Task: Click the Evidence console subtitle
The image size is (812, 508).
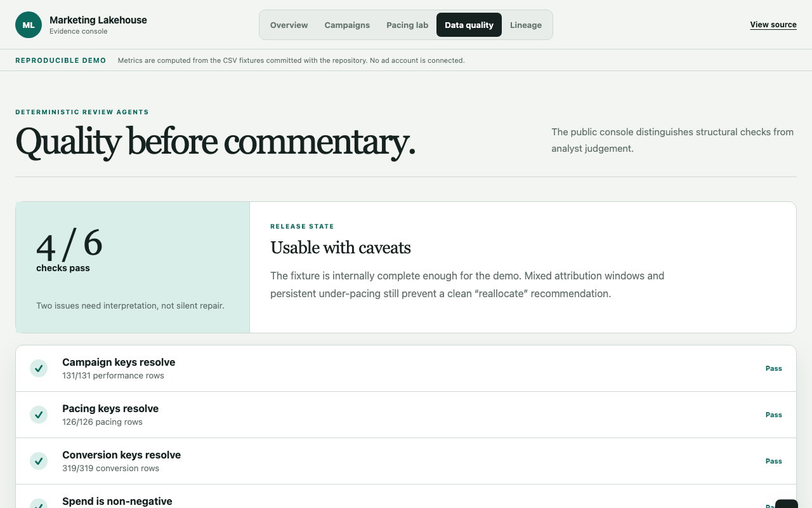Action: [x=79, y=31]
